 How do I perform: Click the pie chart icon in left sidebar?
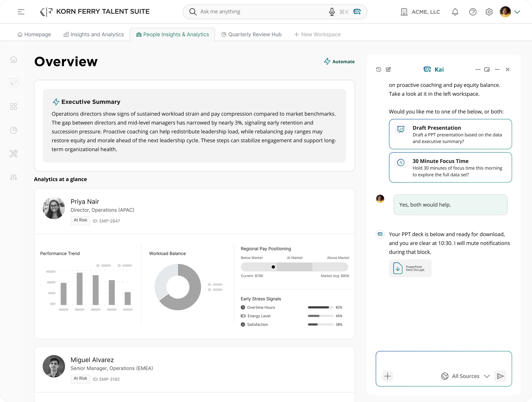point(14,130)
